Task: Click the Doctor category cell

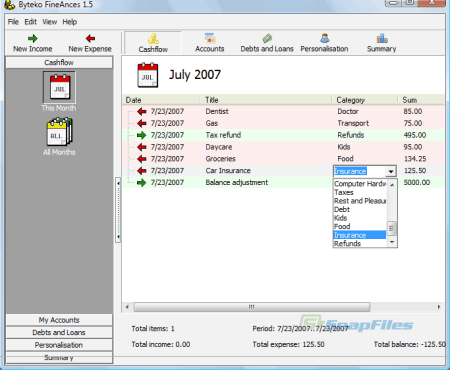Action: click(x=348, y=111)
